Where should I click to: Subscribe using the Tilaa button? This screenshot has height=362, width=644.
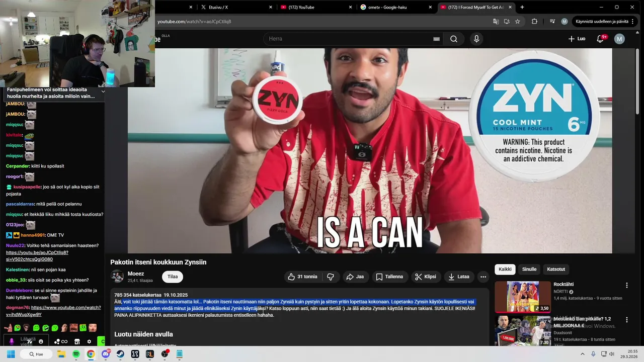click(x=173, y=277)
